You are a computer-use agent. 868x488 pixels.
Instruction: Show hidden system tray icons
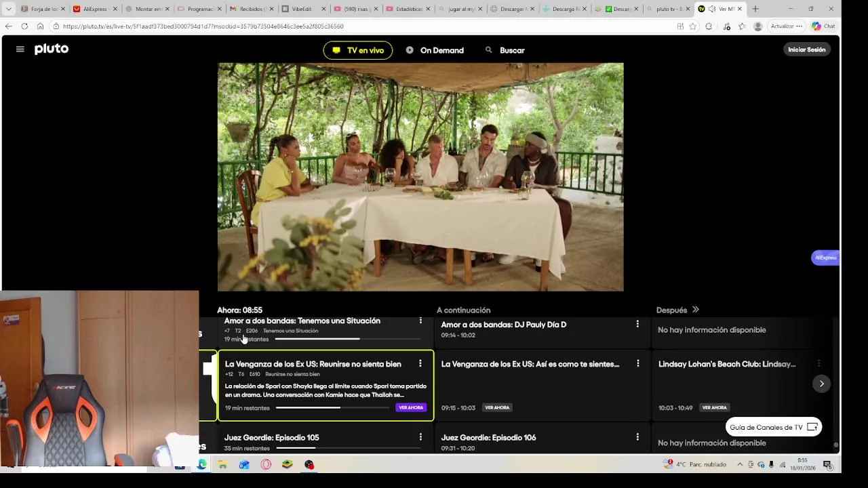click(x=740, y=464)
